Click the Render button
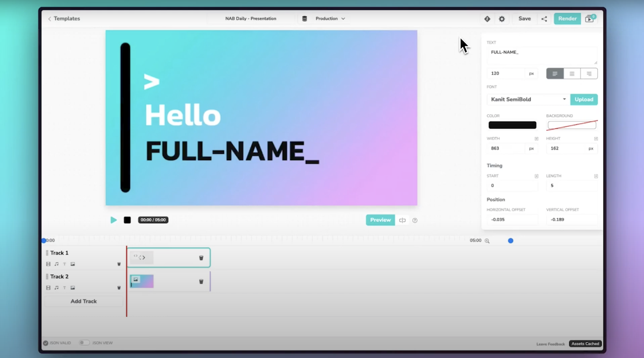This screenshot has width=644, height=358. (567, 18)
